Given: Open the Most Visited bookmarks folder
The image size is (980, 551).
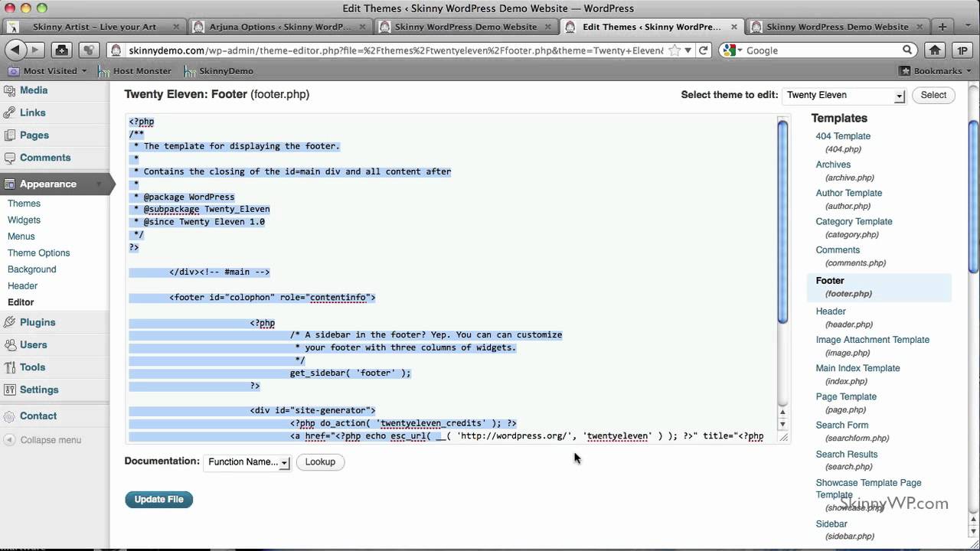Looking at the screenshot, I should 48,71.
